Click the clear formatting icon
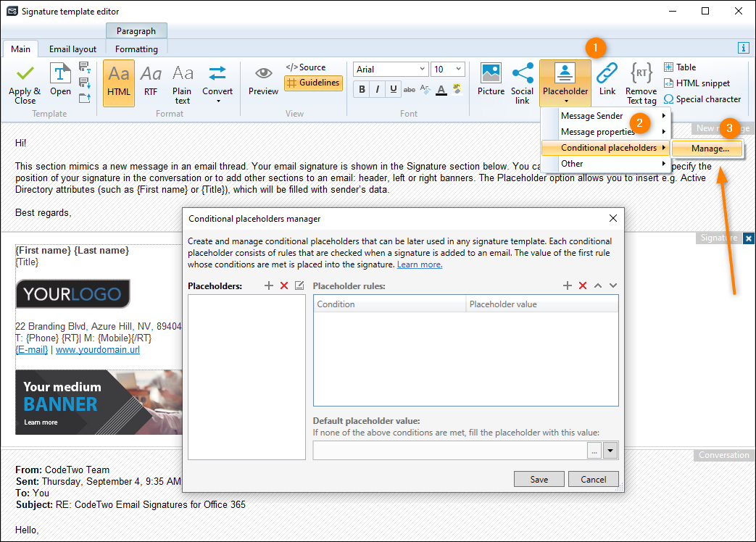The height and width of the screenshot is (542, 756). point(425,89)
